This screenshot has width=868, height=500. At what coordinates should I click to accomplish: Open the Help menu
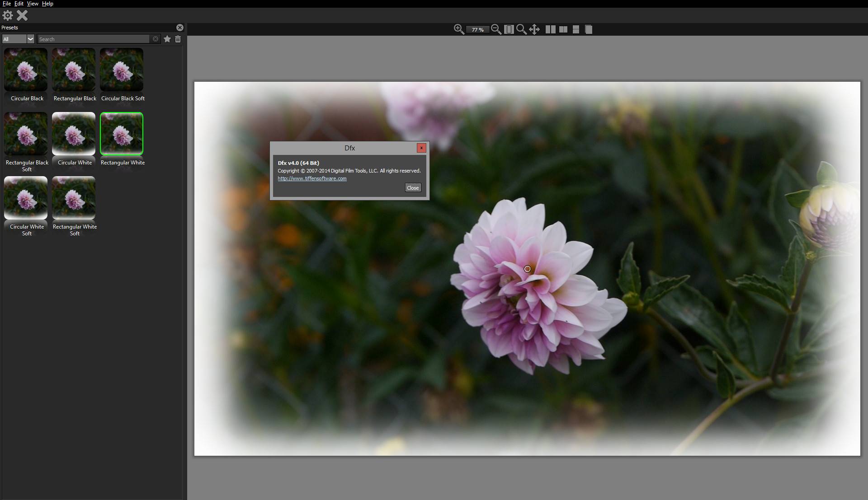[47, 4]
